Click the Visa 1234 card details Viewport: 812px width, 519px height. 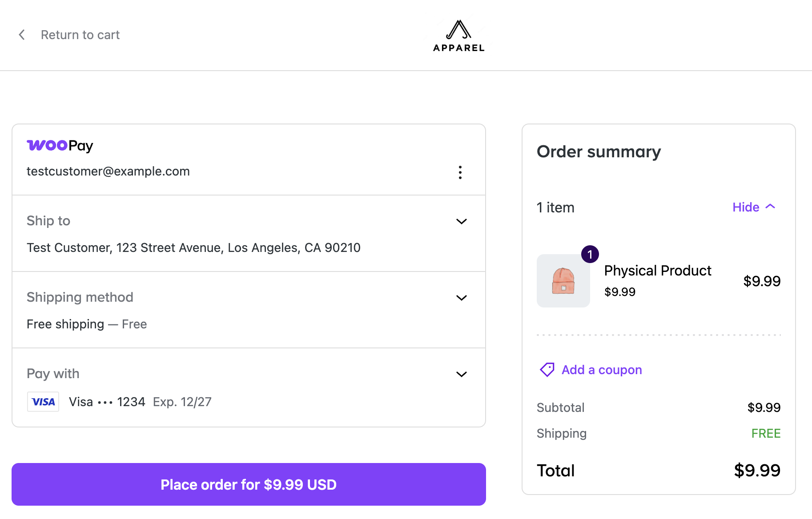click(140, 402)
